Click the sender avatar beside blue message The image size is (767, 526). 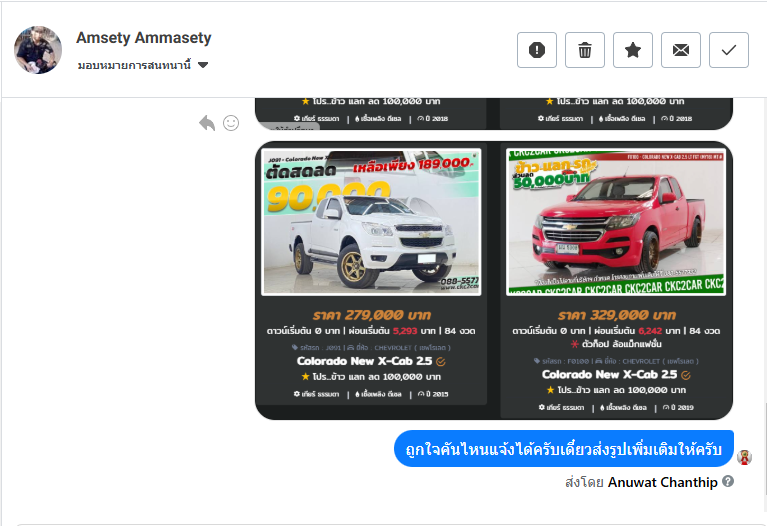point(744,457)
